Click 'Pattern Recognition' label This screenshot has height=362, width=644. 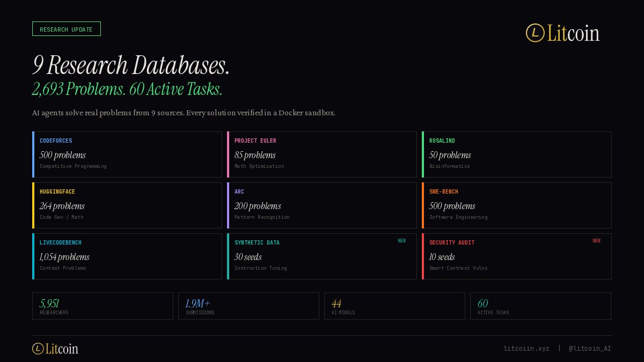point(262,217)
